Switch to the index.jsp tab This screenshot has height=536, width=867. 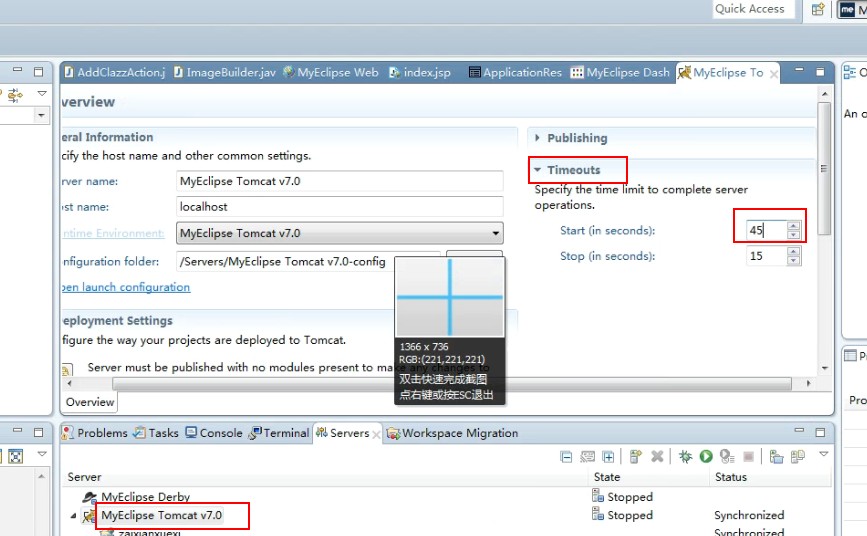(x=420, y=72)
